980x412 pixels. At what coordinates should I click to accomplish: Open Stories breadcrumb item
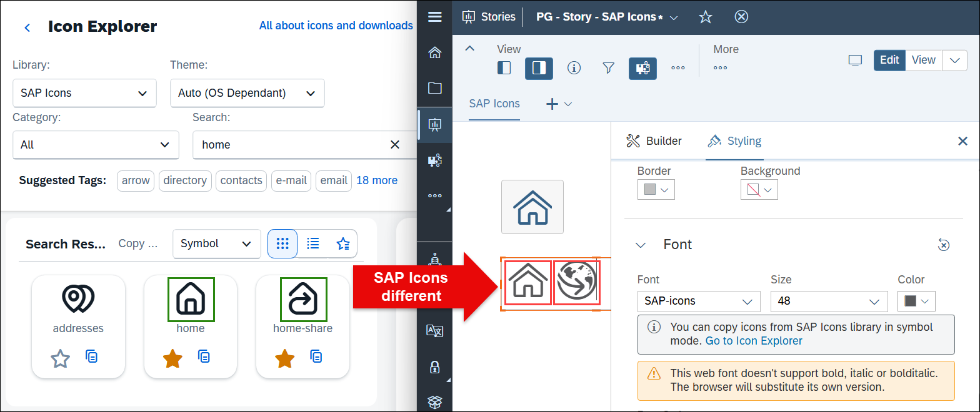[489, 17]
